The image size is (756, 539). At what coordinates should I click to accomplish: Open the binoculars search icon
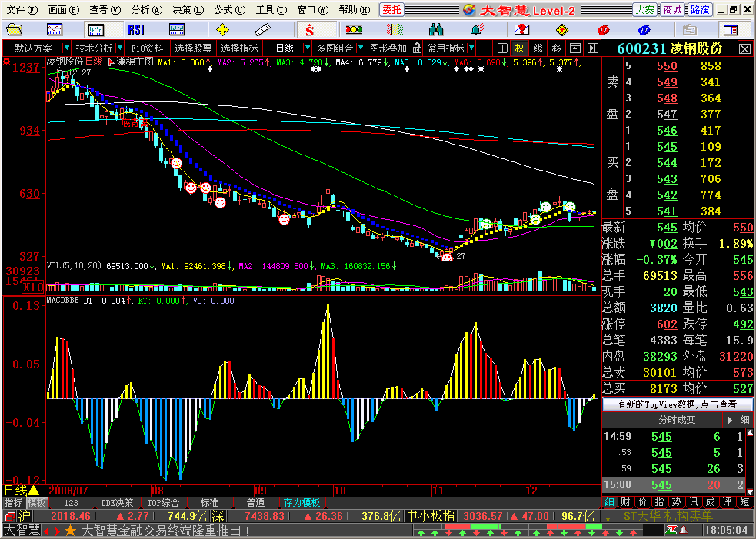point(436,30)
